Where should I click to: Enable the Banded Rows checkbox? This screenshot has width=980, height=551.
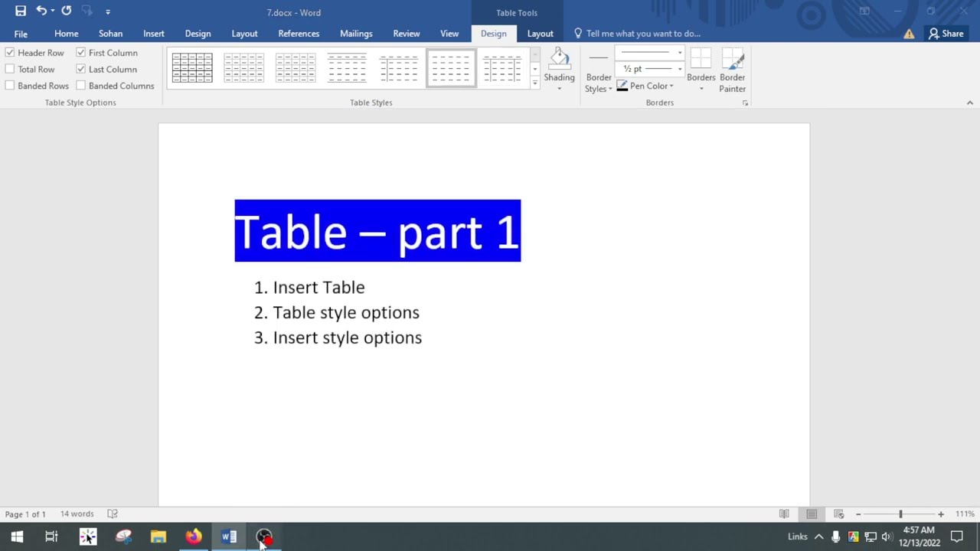coord(10,86)
